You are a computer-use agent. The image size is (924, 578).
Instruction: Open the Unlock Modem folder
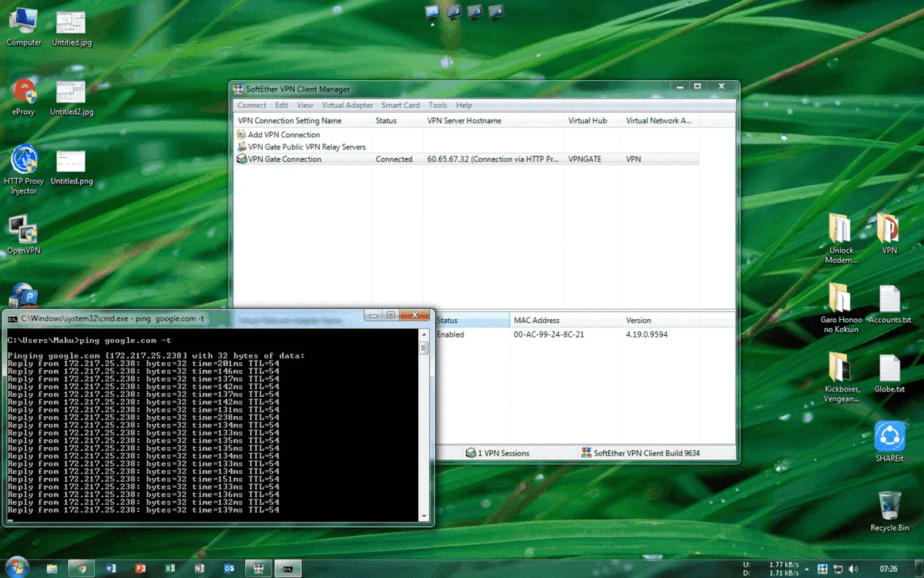tap(841, 239)
